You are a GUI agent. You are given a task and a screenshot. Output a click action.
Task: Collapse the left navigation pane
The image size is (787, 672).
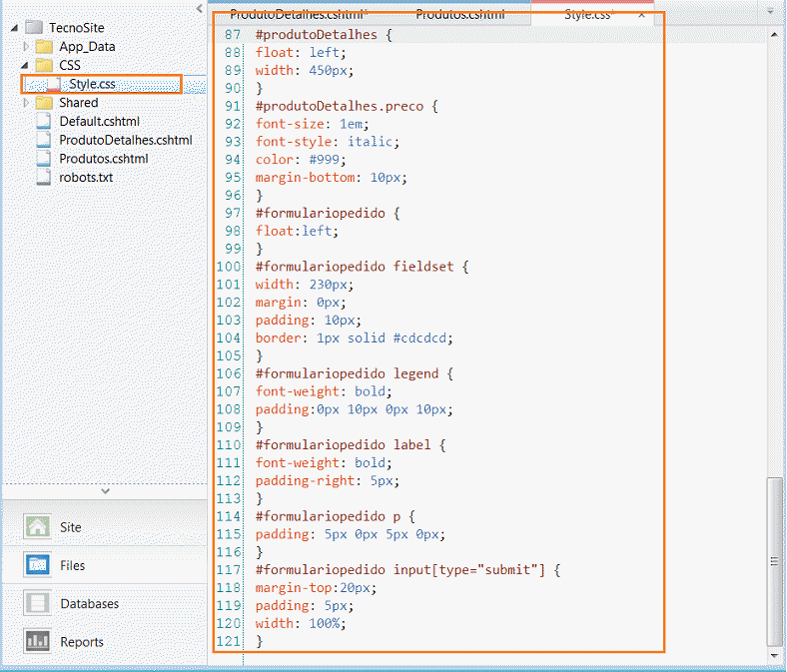[x=200, y=9]
